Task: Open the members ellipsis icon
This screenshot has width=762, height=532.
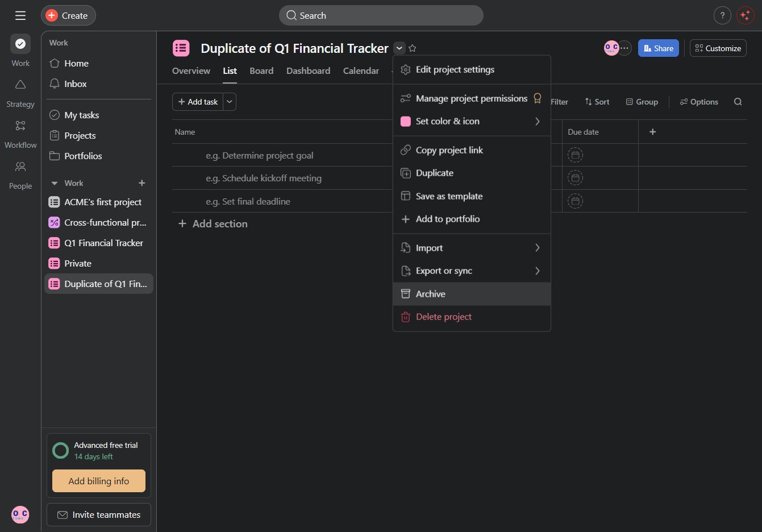Action: pyautogui.click(x=624, y=48)
